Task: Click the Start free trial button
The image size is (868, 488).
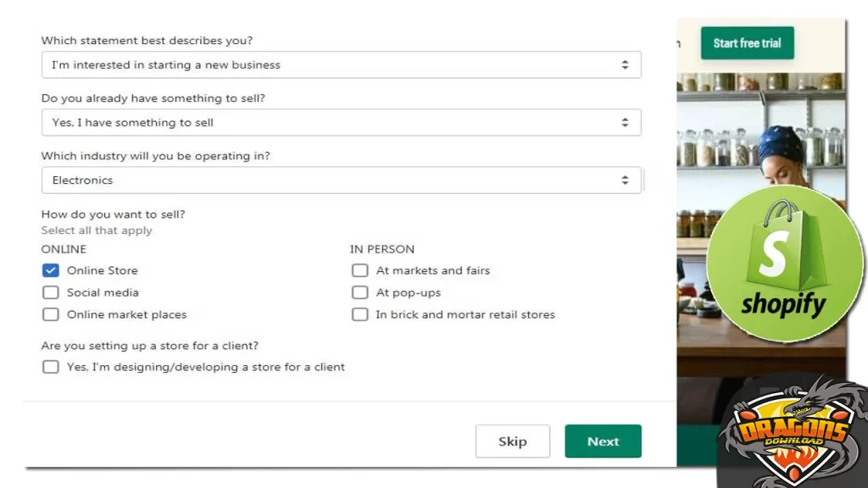Action: tap(747, 43)
